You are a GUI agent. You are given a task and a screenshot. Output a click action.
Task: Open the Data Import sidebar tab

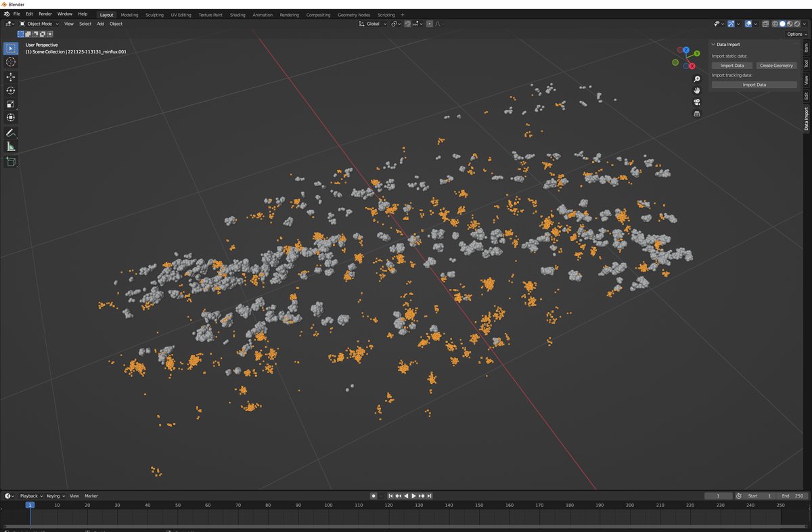(x=806, y=118)
